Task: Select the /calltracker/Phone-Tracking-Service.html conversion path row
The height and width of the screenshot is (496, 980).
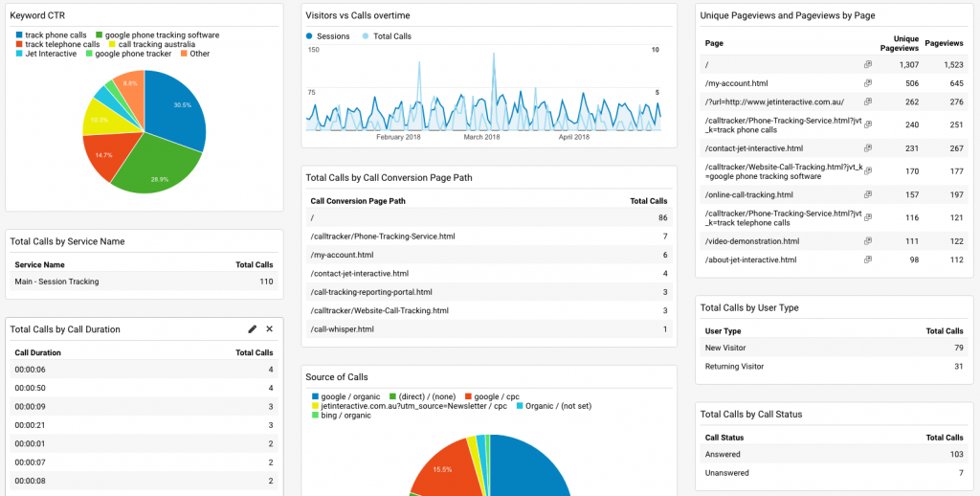Action: [489, 237]
